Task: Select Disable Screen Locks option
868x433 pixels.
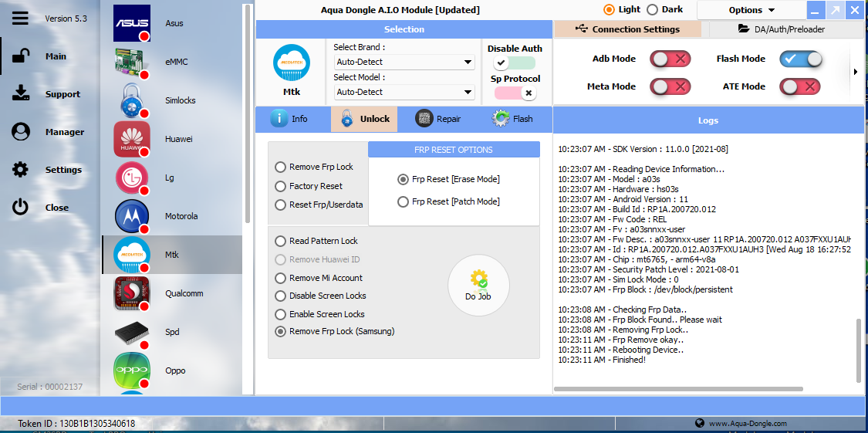Action: (320, 296)
